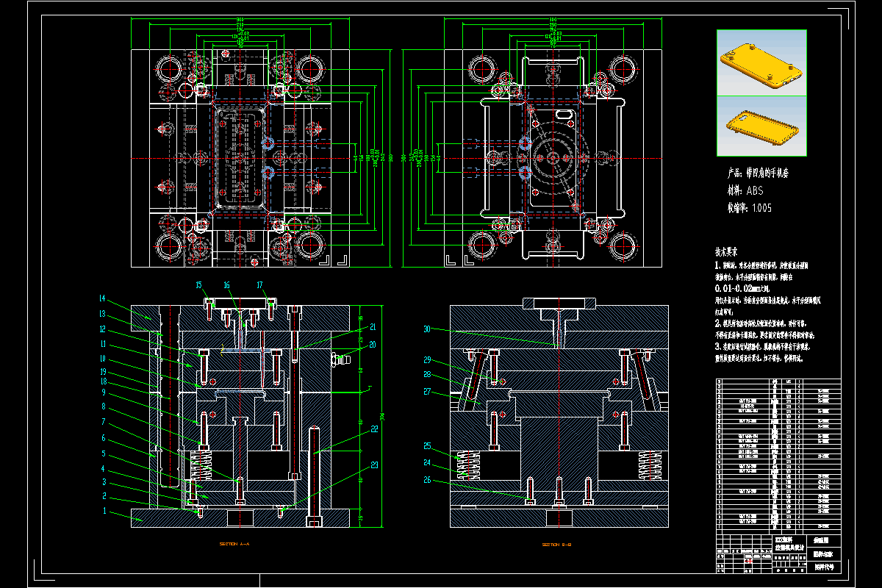Click part balloon number 29
The height and width of the screenshot is (588, 882).
click(x=428, y=360)
